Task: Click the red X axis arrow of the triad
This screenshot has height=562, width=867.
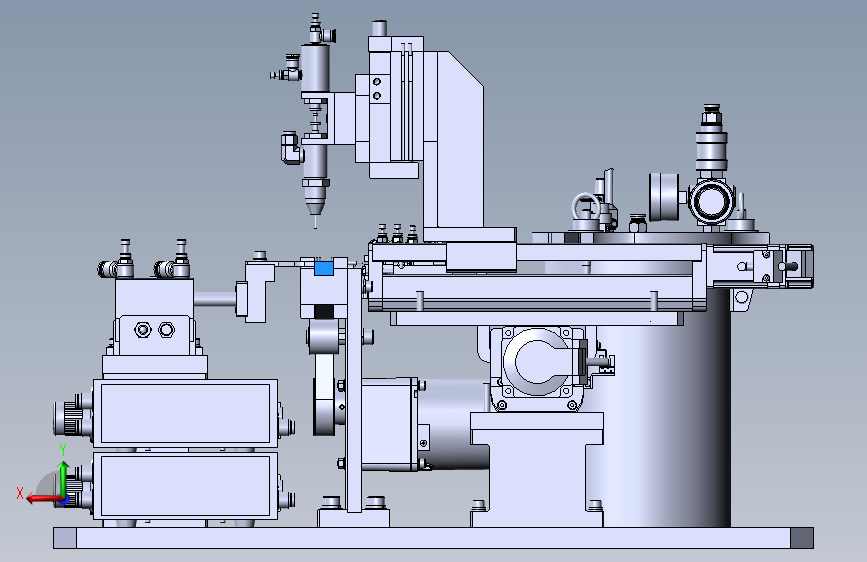Action: (43, 499)
